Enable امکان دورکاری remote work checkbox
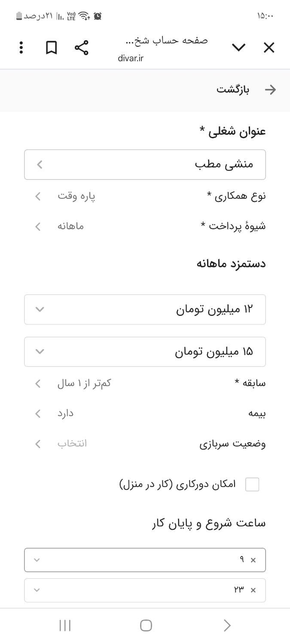Screen dimensions: 290x644 point(252,484)
